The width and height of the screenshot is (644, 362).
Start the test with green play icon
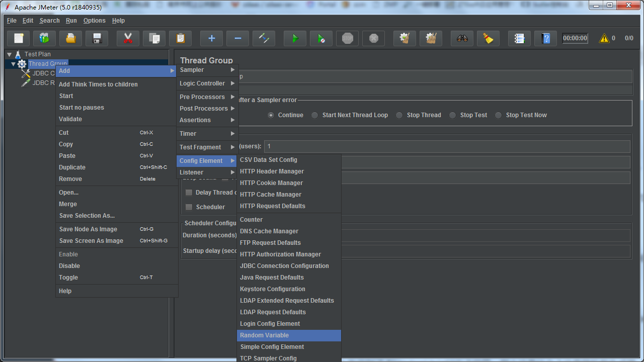[x=295, y=38]
